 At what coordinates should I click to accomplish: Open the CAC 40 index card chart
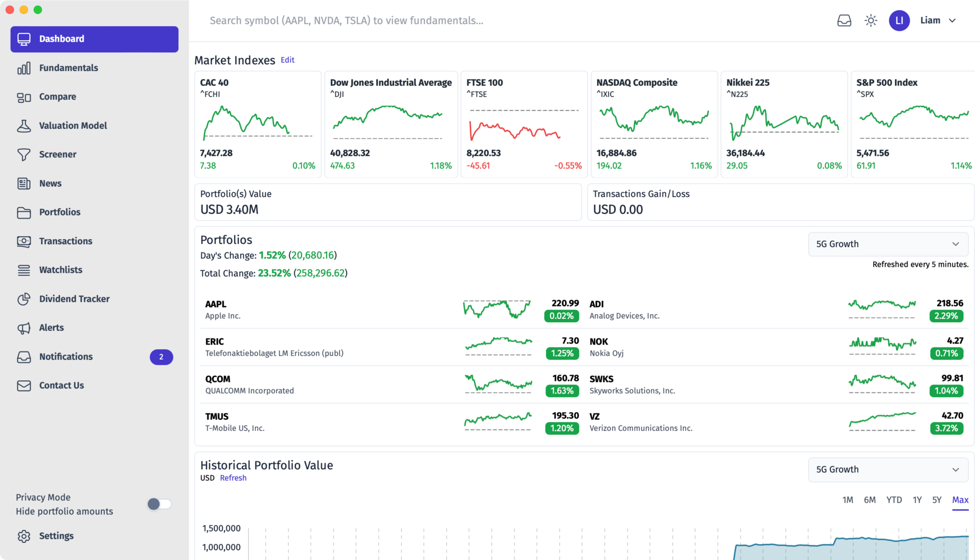click(258, 123)
